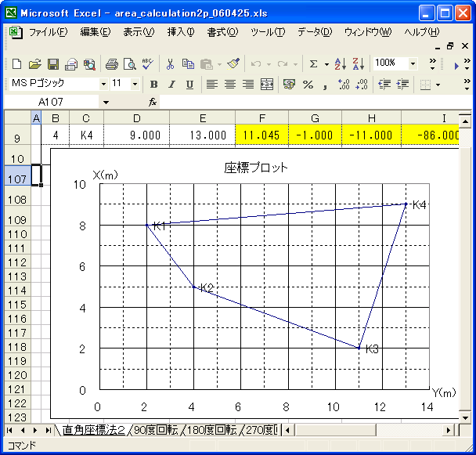Decrease indent of cell

tap(384, 84)
